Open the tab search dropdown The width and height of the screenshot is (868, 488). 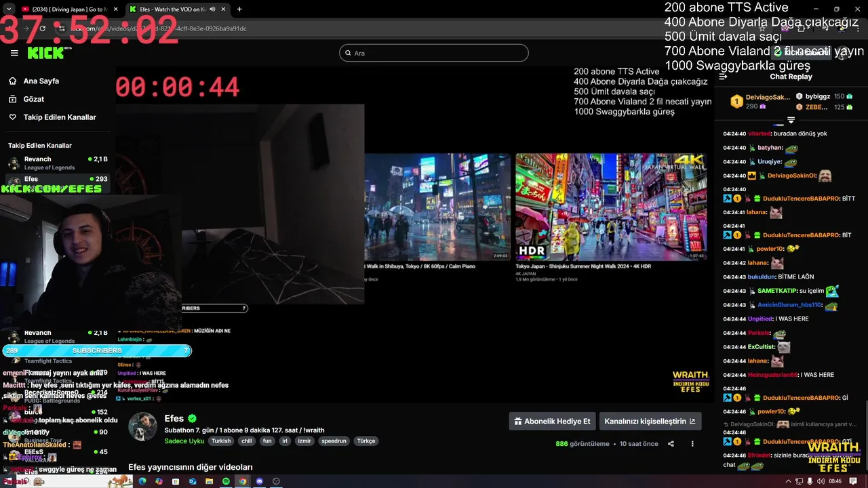[8, 9]
